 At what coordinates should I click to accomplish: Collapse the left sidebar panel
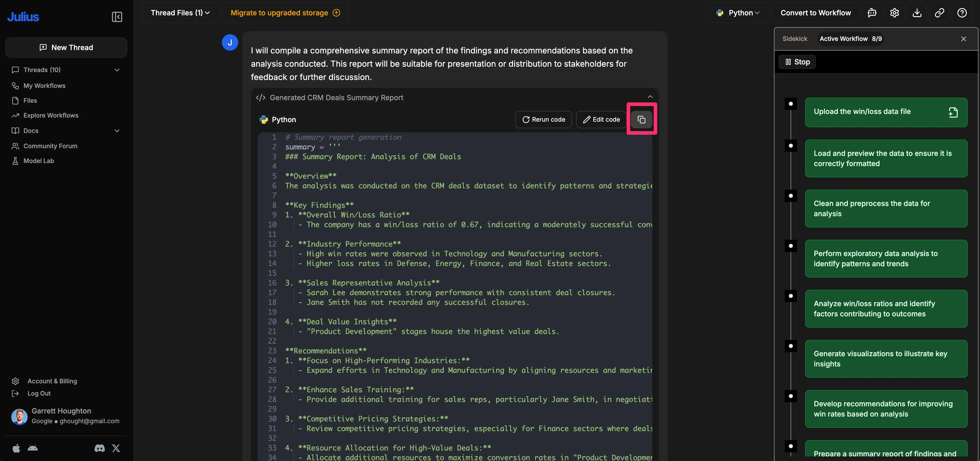[x=117, y=17]
